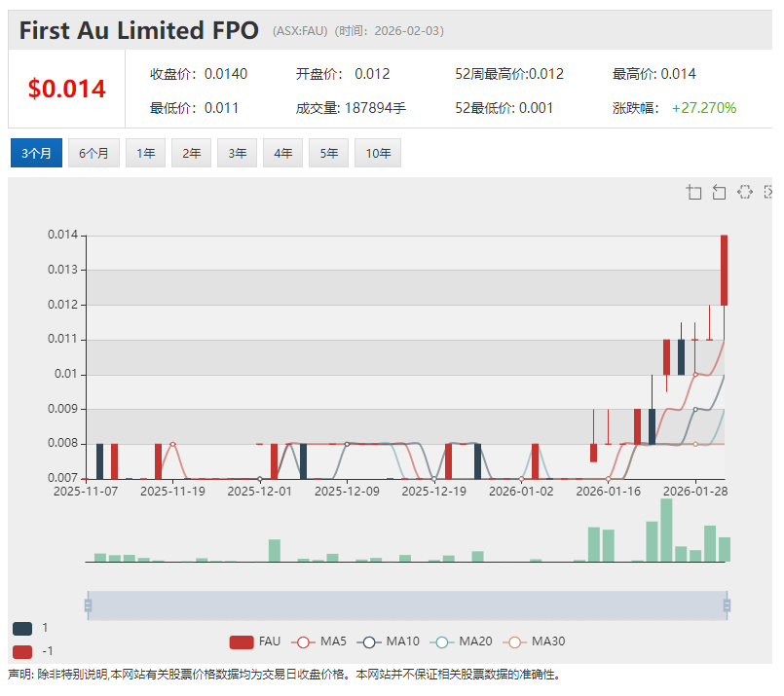Click the 0.014 y-axis label
Screen dimensions: 784x696
click(63, 235)
